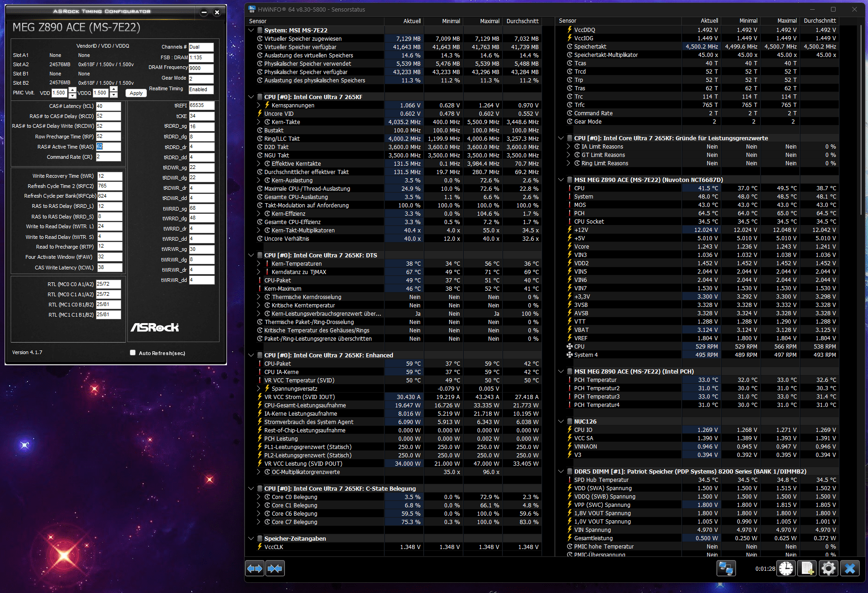
Task: Click the tREFI value field
Action: click(x=201, y=106)
